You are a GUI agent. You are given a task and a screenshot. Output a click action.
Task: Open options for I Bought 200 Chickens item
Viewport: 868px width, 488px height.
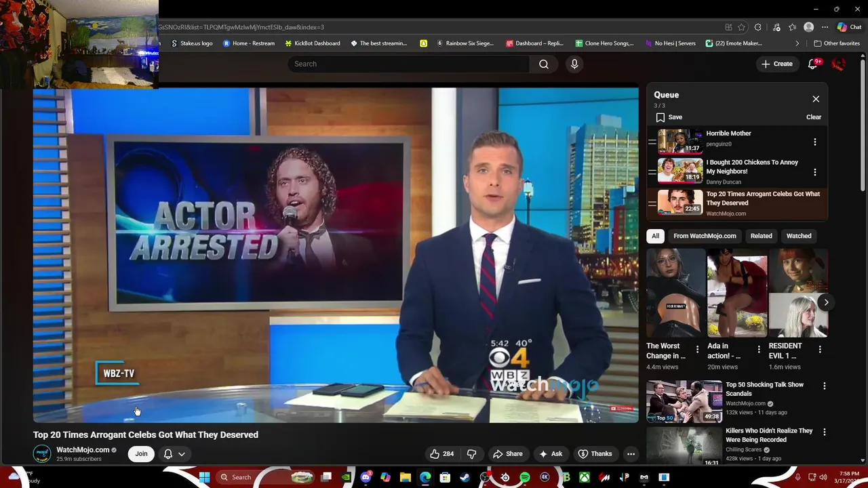tap(815, 172)
